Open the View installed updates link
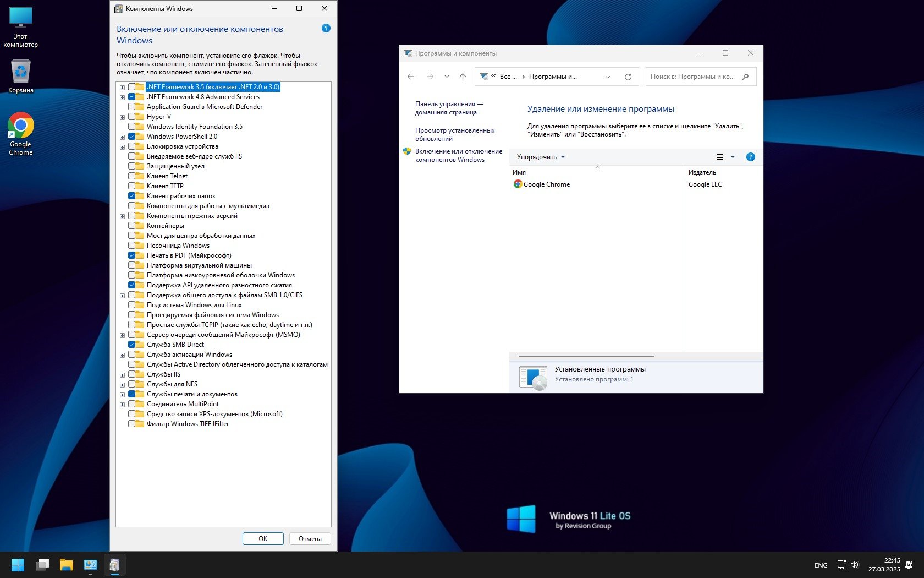This screenshot has height=578, width=924. [455, 134]
